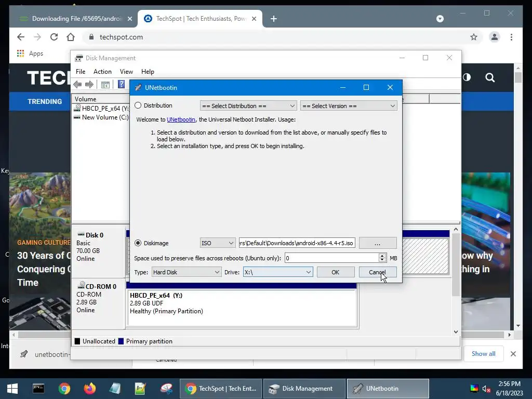Screen dimensions: 532x399
Task: Click the TRENDING label on TechSpot
Action: click(x=45, y=101)
